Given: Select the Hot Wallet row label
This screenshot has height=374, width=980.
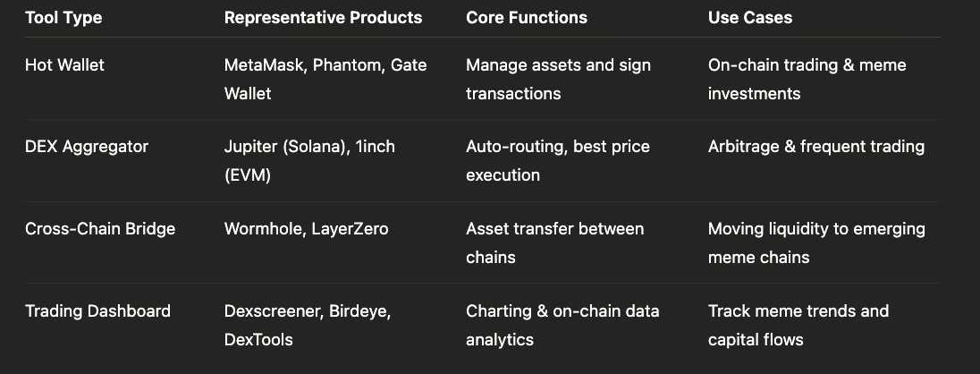Looking at the screenshot, I should pos(64,65).
